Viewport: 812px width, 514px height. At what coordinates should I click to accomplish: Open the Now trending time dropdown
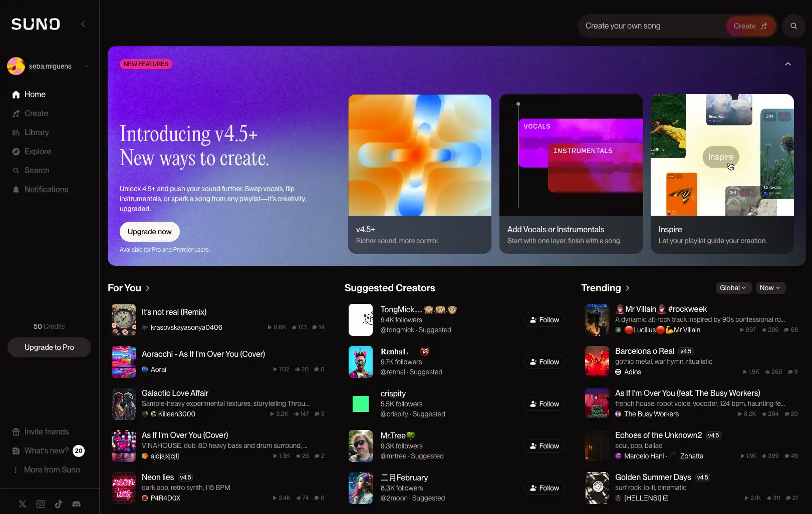coord(770,288)
